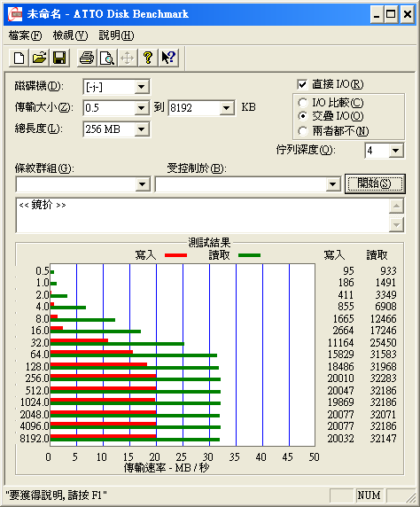
Task: Open the 磁碟機 drive dropdown
Action: tap(141, 87)
